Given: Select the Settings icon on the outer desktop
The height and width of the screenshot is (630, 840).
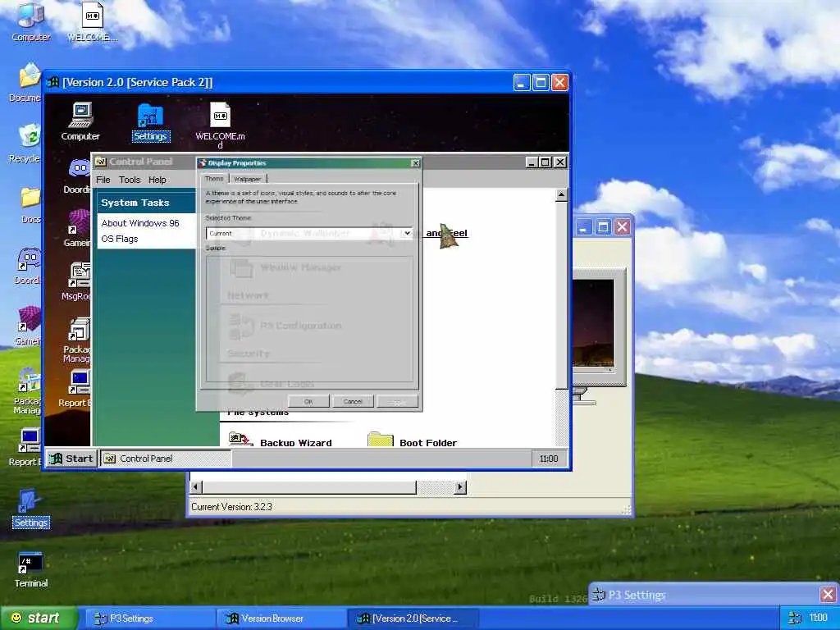Looking at the screenshot, I should point(30,508).
